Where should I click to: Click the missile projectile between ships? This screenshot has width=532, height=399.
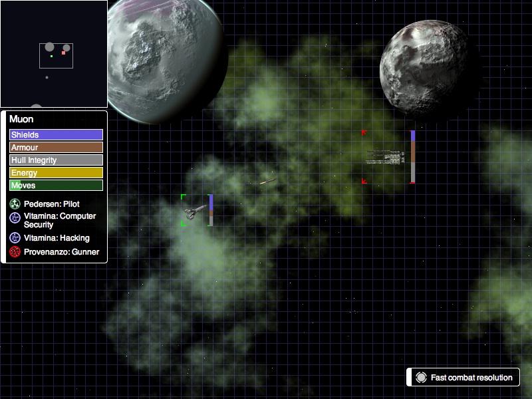tap(267, 181)
